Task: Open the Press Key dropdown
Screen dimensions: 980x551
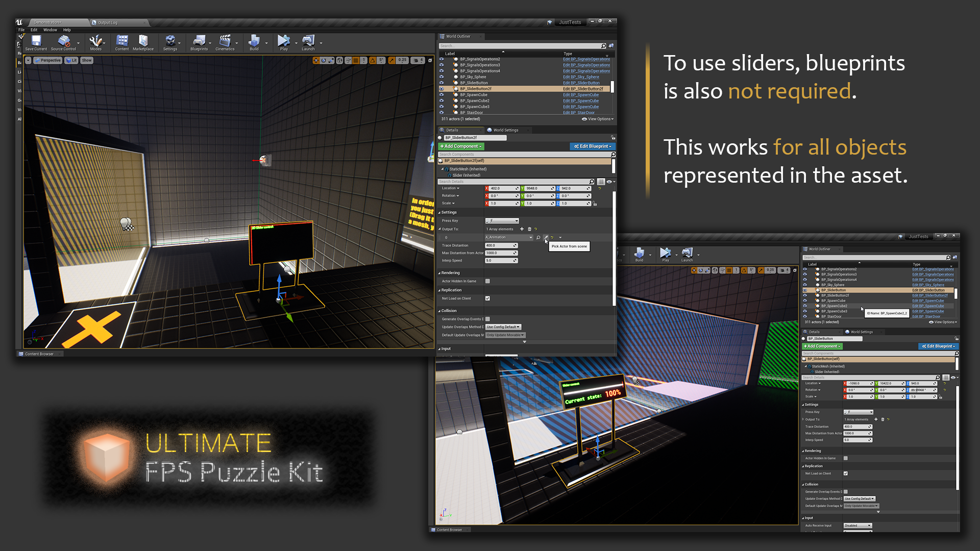Action: [x=501, y=220]
